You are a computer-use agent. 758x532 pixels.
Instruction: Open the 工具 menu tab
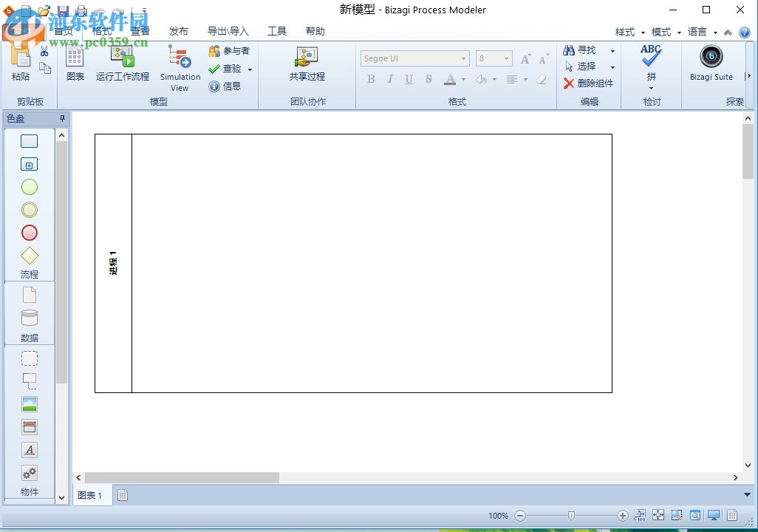[x=277, y=31]
